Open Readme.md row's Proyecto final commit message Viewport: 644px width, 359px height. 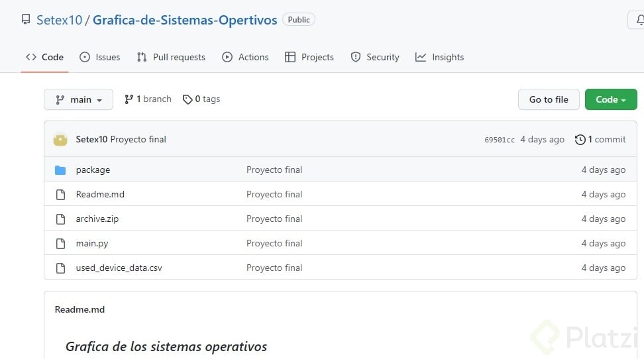click(x=274, y=194)
